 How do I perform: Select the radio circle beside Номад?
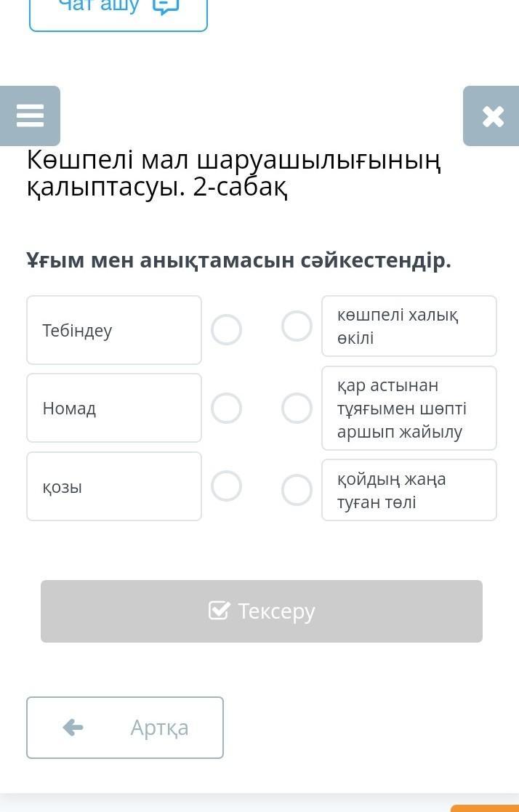(226, 408)
